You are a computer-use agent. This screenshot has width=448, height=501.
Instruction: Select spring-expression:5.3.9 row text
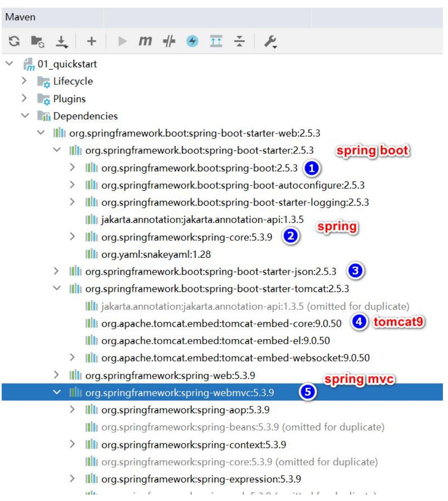pyautogui.click(x=201, y=479)
